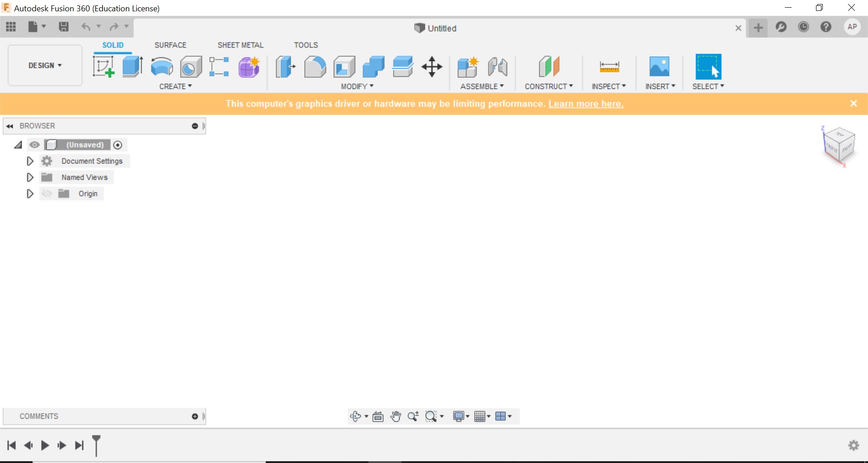Switch to the TOOLS tab
This screenshot has width=868, height=463.
point(306,45)
